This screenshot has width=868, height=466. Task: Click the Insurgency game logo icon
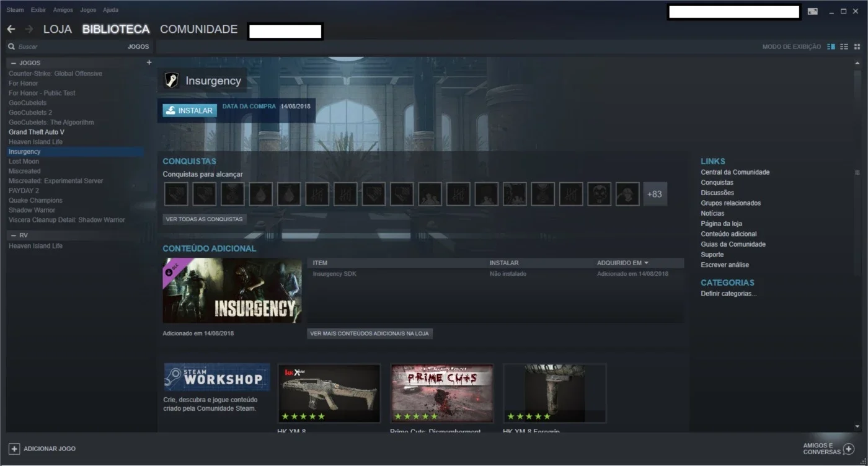click(x=171, y=81)
